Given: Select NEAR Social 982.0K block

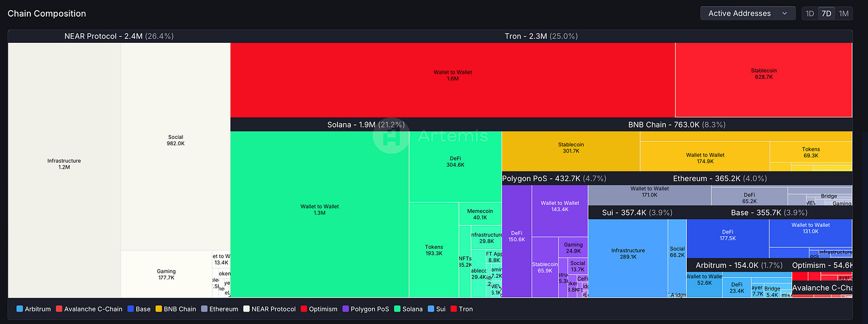Looking at the screenshot, I should (175, 147).
